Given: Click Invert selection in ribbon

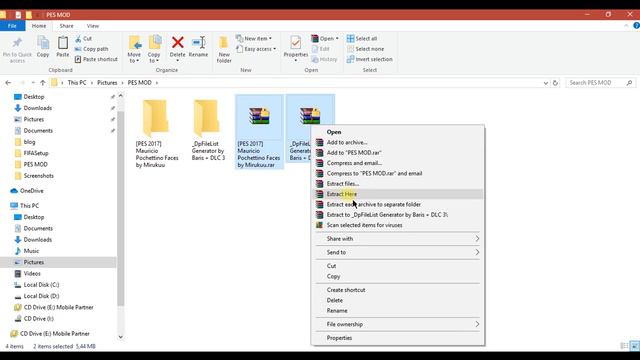Looking at the screenshot, I should (370, 59).
